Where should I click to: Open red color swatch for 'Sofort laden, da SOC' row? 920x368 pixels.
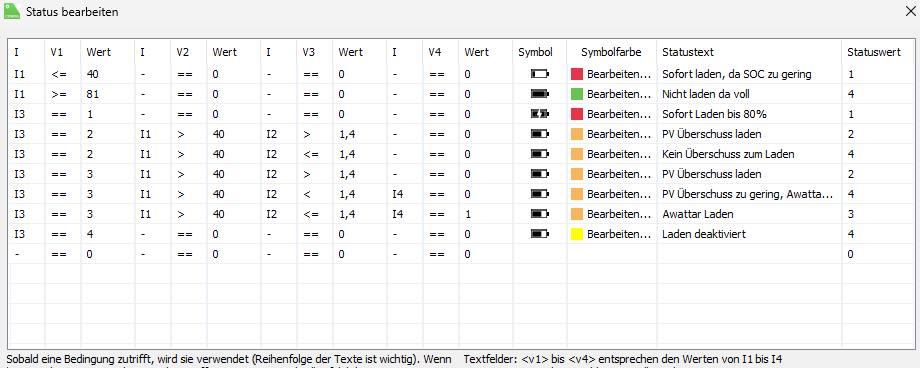pyautogui.click(x=577, y=75)
